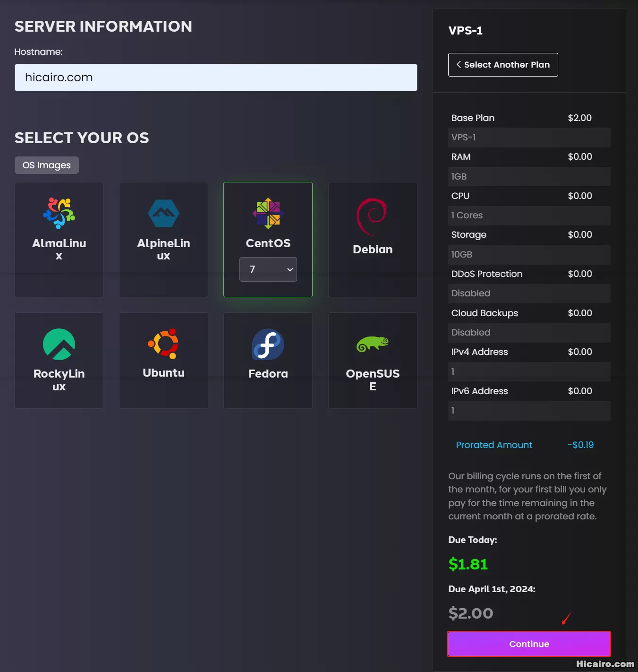Choose the AlpineLinux hexagon logo
Viewport: 638px width, 672px height.
(x=163, y=214)
